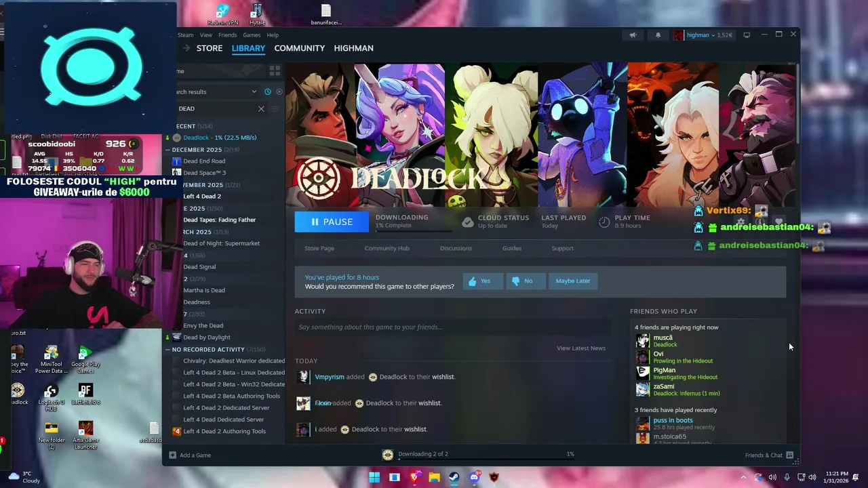
Task: Collapse the NO RECORDED ACTIVITY section
Action: (168, 350)
